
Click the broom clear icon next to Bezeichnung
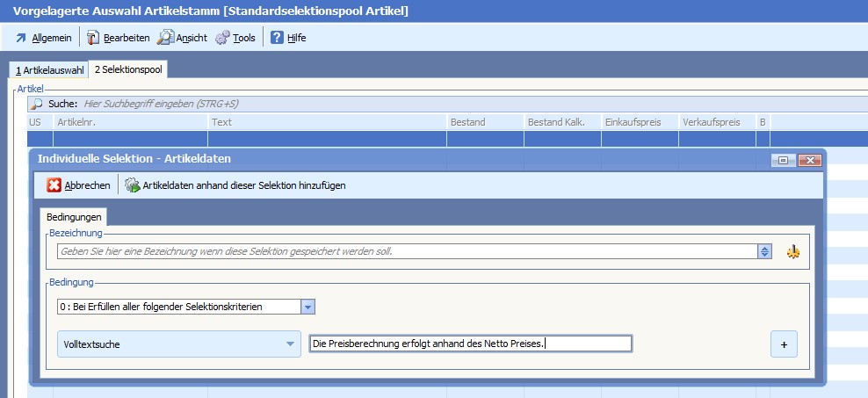793,252
